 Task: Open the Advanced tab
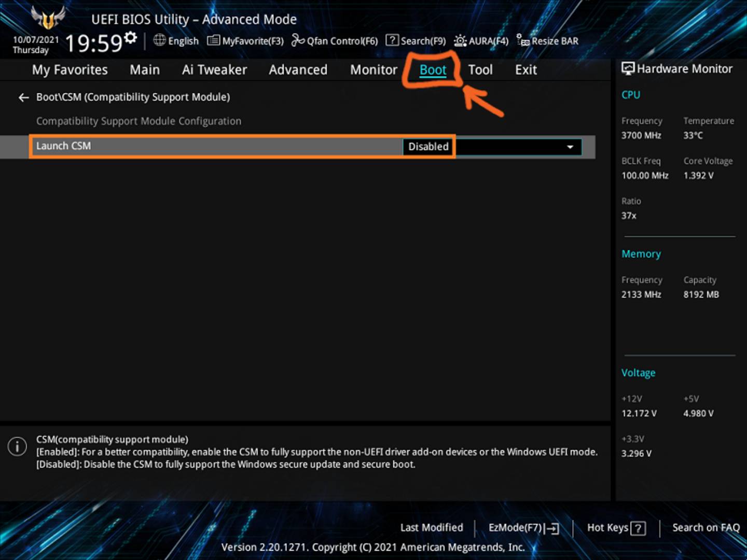(298, 70)
